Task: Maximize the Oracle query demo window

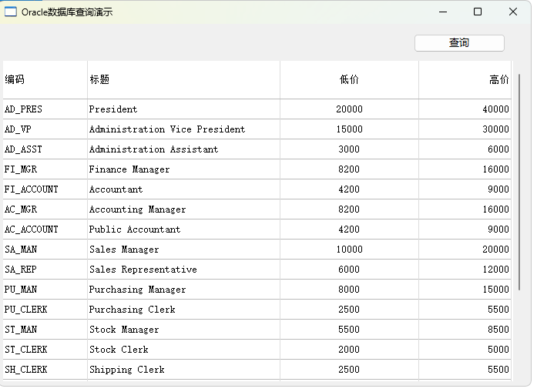Action: tap(478, 12)
